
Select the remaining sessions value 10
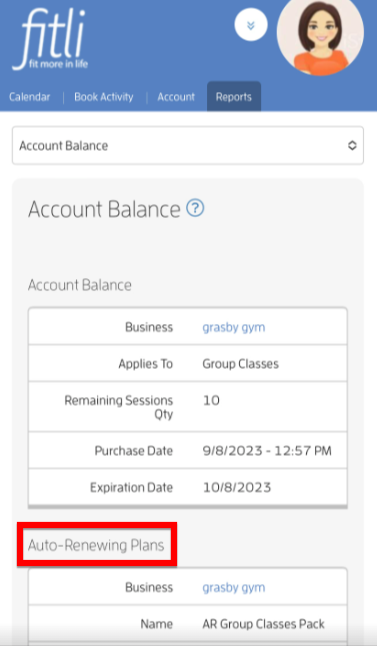coord(211,400)
